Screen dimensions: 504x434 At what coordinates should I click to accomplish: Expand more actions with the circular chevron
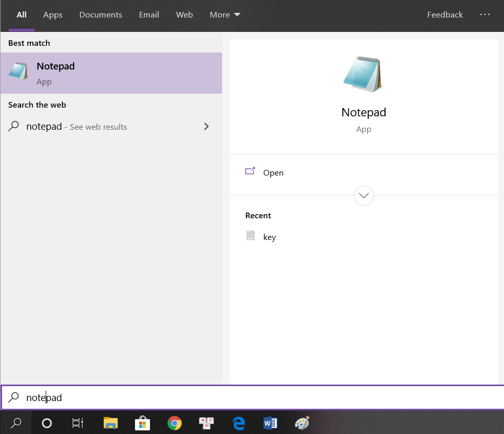[x=363, y=196]
